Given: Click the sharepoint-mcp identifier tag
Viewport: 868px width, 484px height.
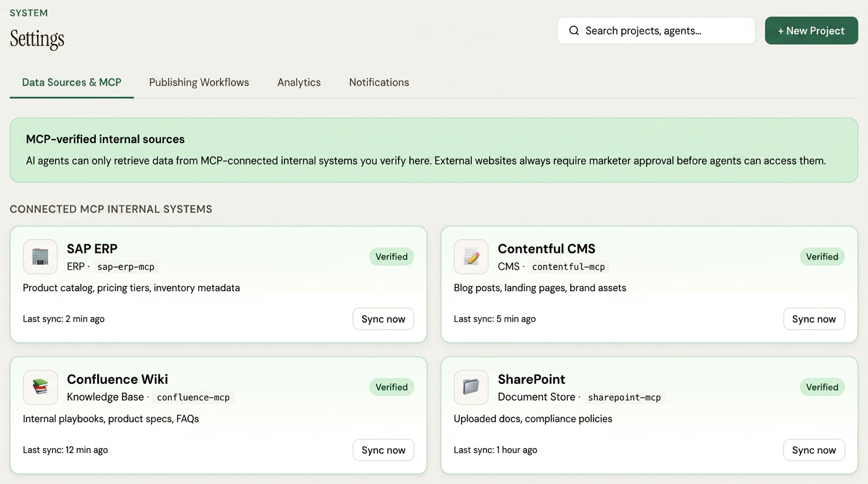Looking at the screenshot, I should (625, 397).
